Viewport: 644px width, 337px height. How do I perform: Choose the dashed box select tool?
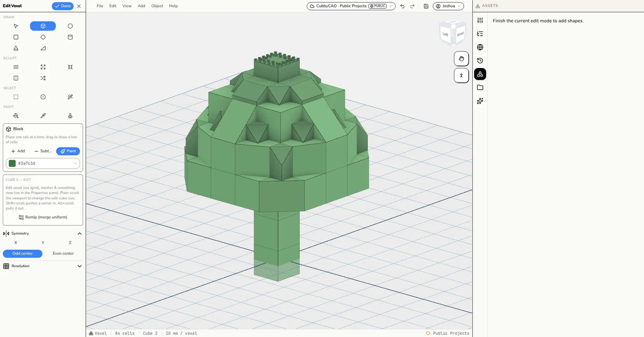pyautogui.click(x=16, y=97)
